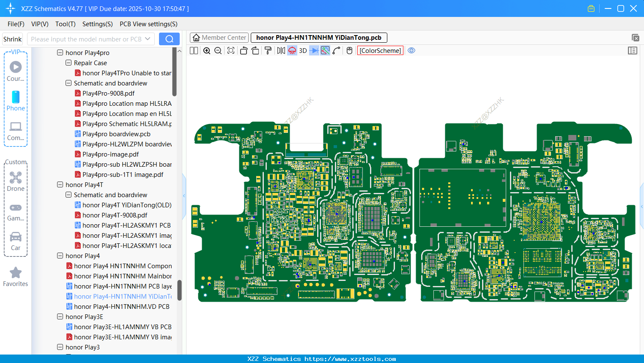This screenshot has height=363, width=644.
Task: Open the Courses category in sidebar
Action: tap(16, 71)
